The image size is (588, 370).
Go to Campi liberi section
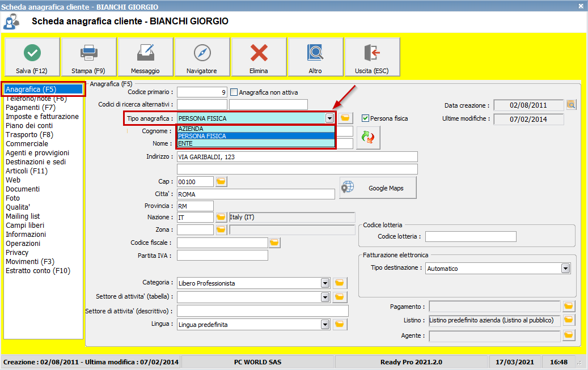click(x=25, y=226)
